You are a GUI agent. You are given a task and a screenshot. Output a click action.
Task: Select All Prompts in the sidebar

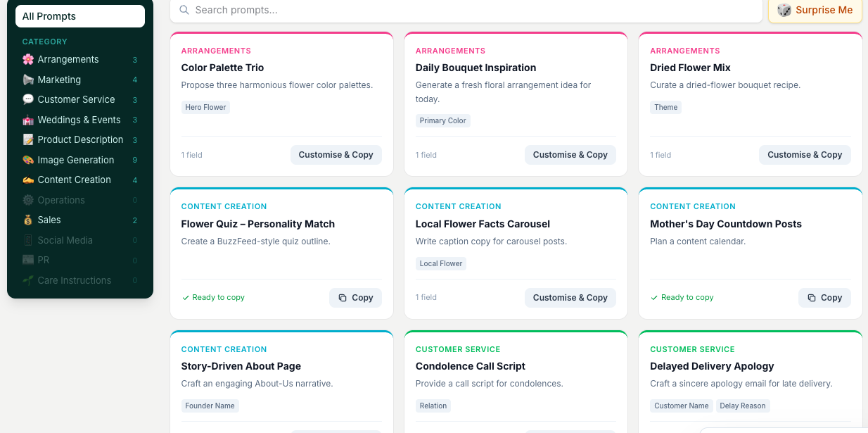[x=80, y=16]
